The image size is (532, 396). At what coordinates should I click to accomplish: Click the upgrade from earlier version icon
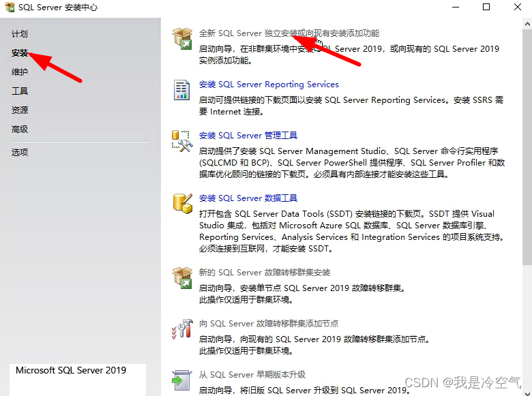pos(182,380)
